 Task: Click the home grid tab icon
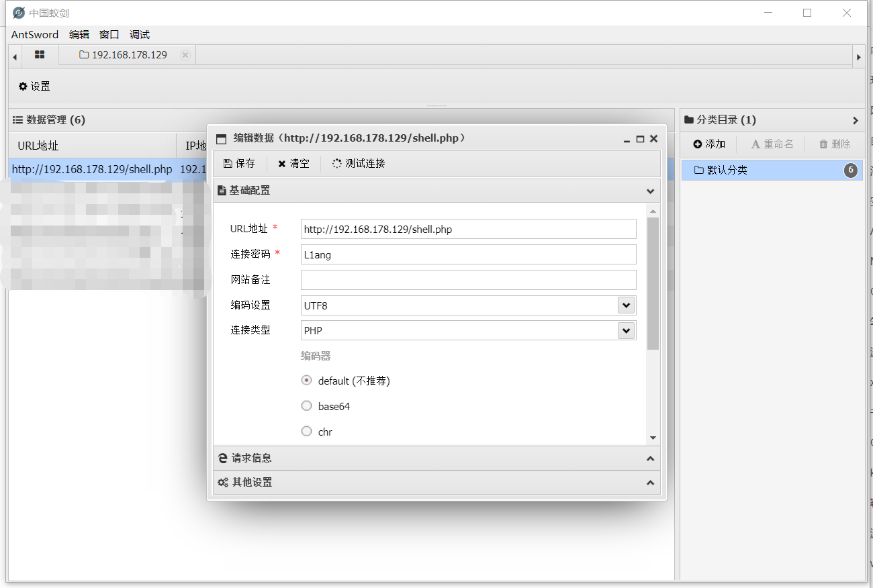pos(40,55)
